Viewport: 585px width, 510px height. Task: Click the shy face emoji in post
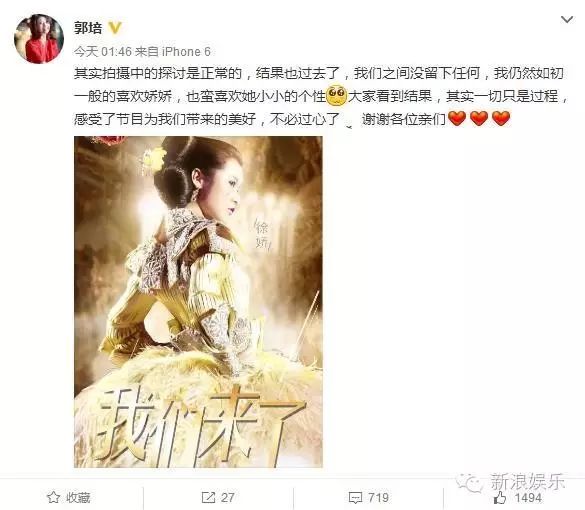[x=337, y=96]
